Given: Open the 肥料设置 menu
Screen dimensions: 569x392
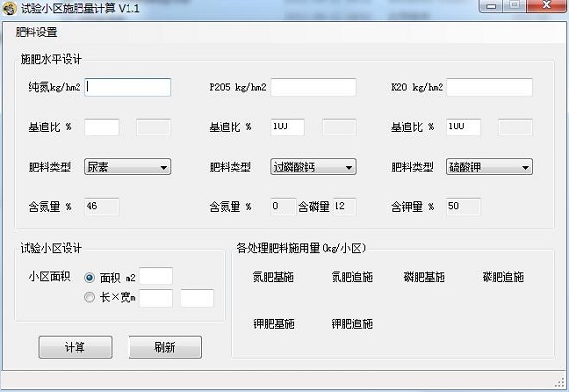Looking at the screenshot, I should (36, 32).
